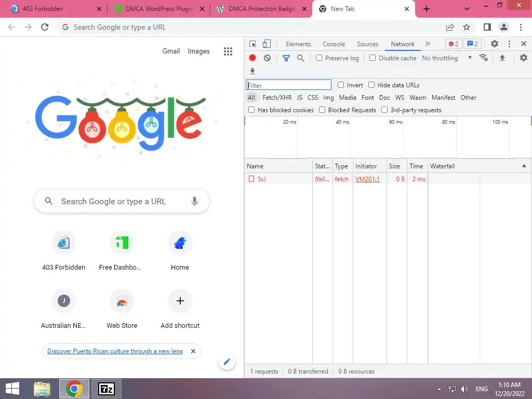Click Customize Chrome pencil icon
The image size is (532, 399).
pos(227,362)
